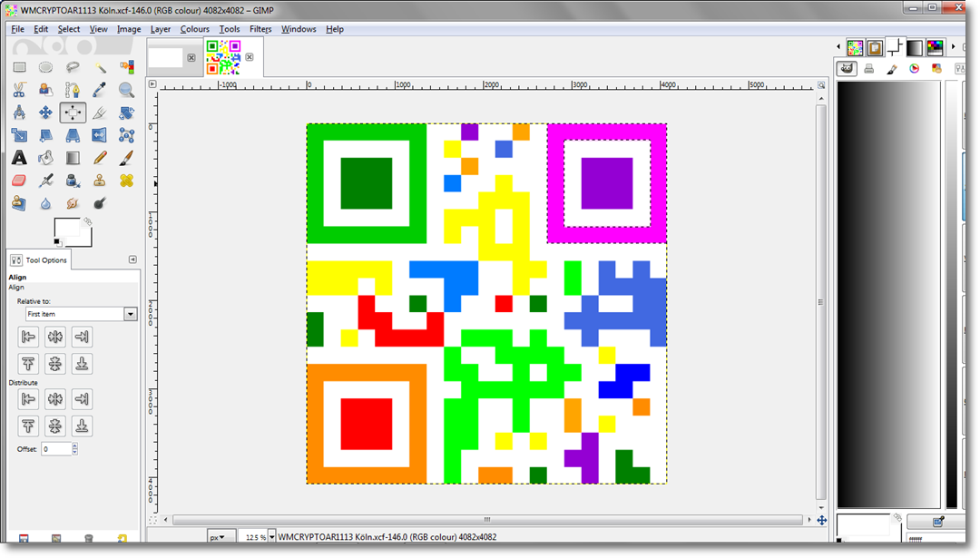Select the Select by Colour tool
Screen dimensions: 980x558
pyautogui.click(x=126, y=67)
